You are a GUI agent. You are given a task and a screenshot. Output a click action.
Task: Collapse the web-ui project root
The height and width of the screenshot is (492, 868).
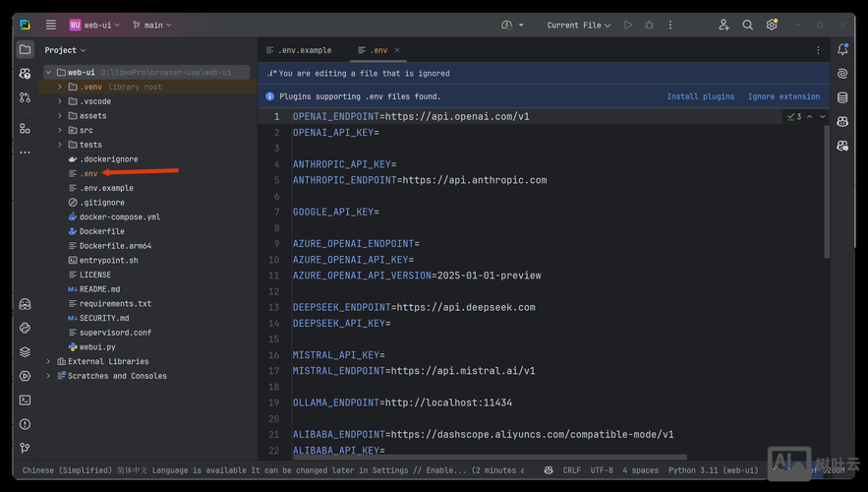coord(48,72)
